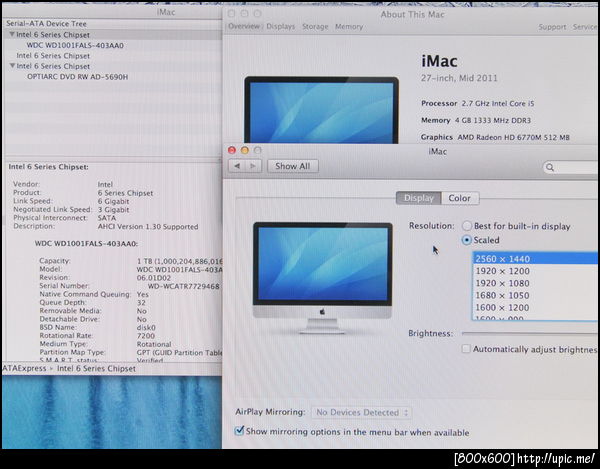The height and width of the screenshot is (469, 600).
Task: Collapse the first Intel 6 Series Chipset node
Action: point(12,34)
